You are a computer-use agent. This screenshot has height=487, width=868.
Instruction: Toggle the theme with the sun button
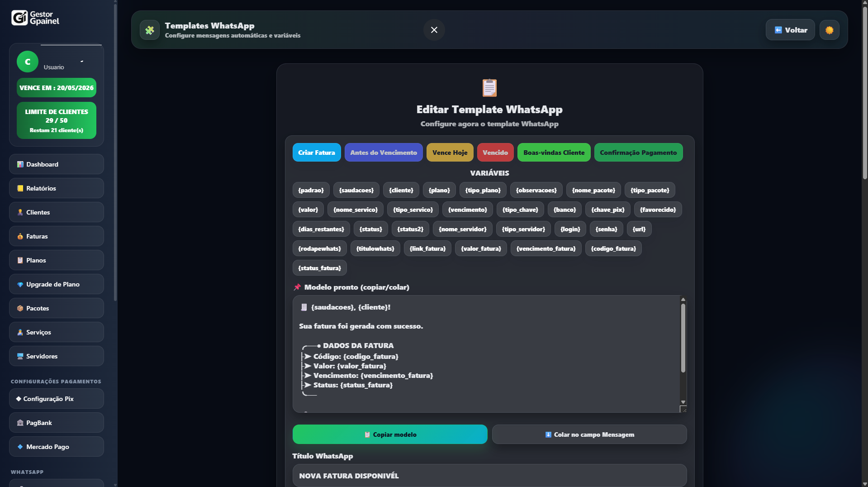point(829,30)
